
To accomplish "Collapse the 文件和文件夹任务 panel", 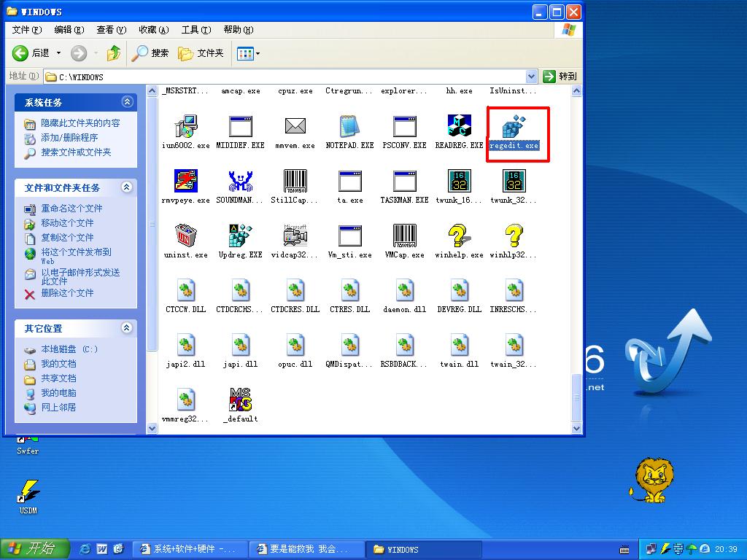I will tap(127, 187).
